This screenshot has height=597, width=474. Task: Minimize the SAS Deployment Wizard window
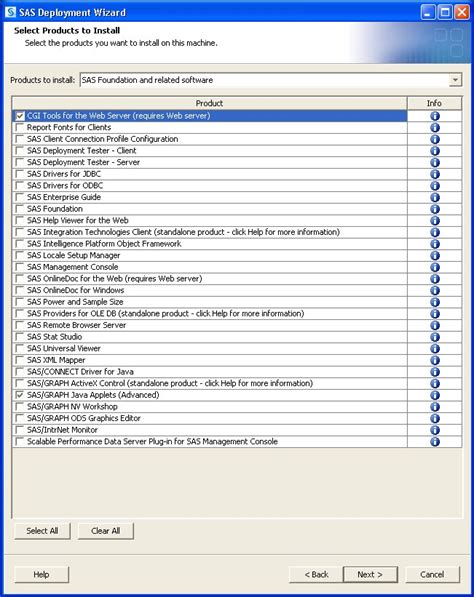[428, 12]
